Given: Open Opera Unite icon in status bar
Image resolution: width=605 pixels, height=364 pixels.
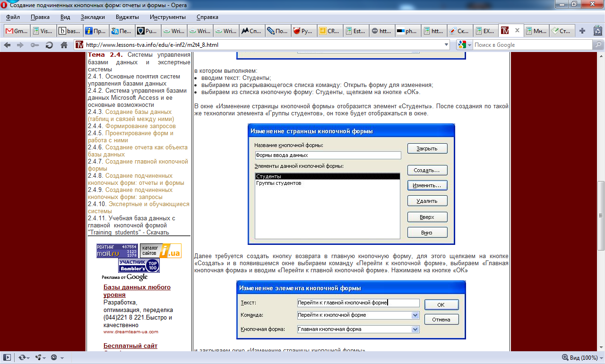Looking at the screenshot, I should click(x=41, y=358).
